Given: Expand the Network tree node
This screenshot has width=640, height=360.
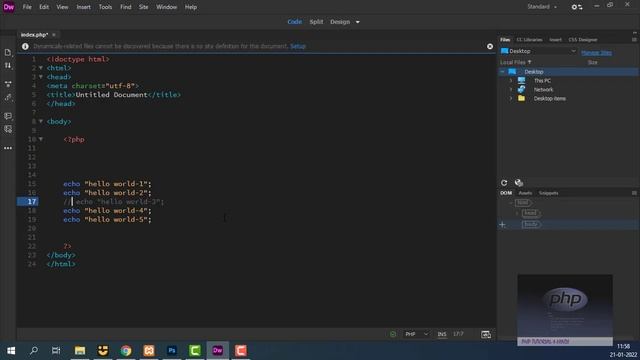Looking at the screenshot, I should click(x=511, y=90).
